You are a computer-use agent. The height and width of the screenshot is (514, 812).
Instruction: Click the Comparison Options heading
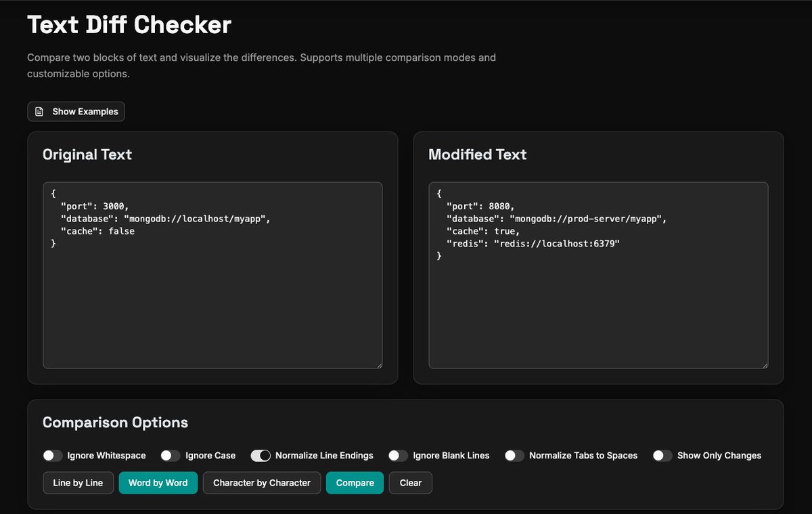pyautogui.click(x=115, y=423)
